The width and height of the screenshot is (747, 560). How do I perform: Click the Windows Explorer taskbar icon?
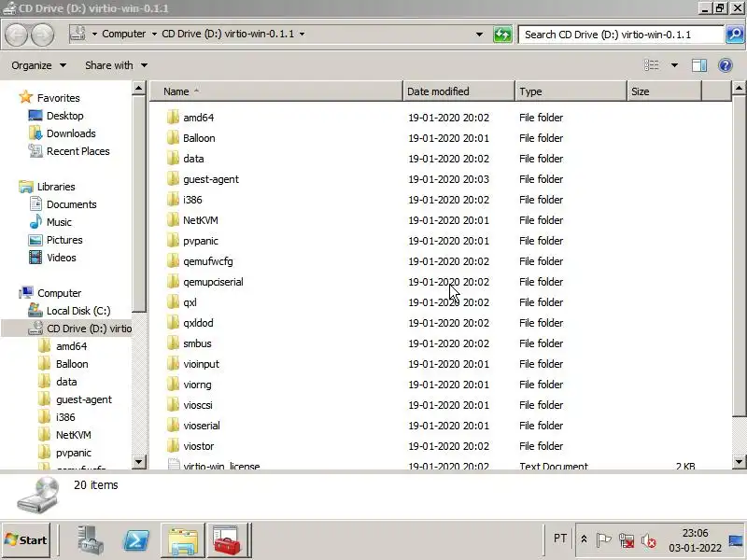pyautogui.click(x=183, y=540)
